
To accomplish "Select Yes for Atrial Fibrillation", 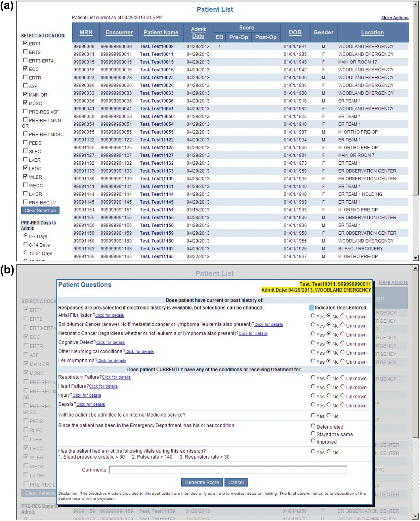I will tap(313, 316).
